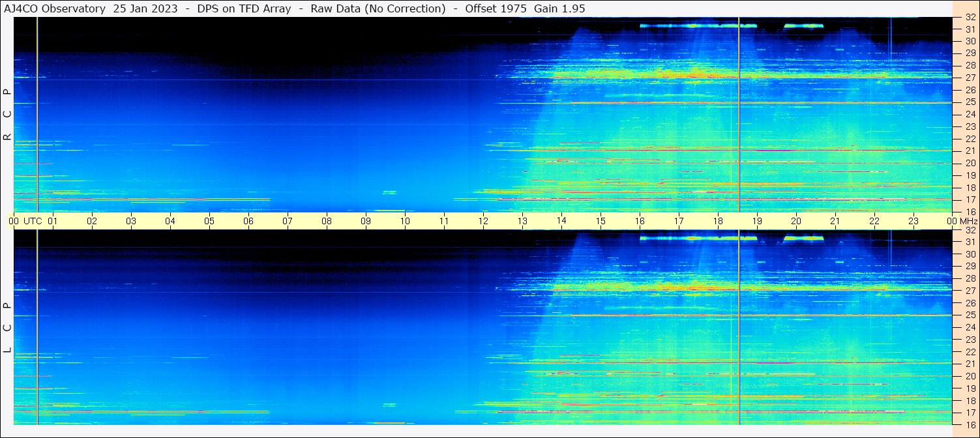The width and height of the screenshot is (980, 438).
Task: Select the "30" MHz tick of LCP panel
Action: point(970,254)
